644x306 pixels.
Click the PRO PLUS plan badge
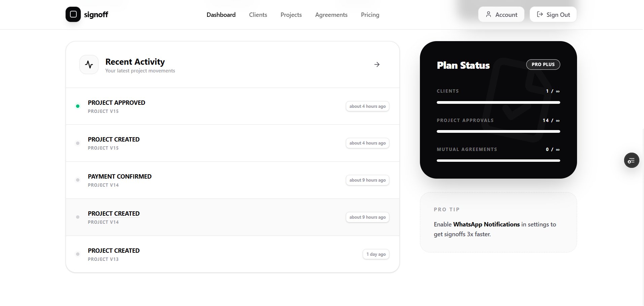tap(543, 64)
